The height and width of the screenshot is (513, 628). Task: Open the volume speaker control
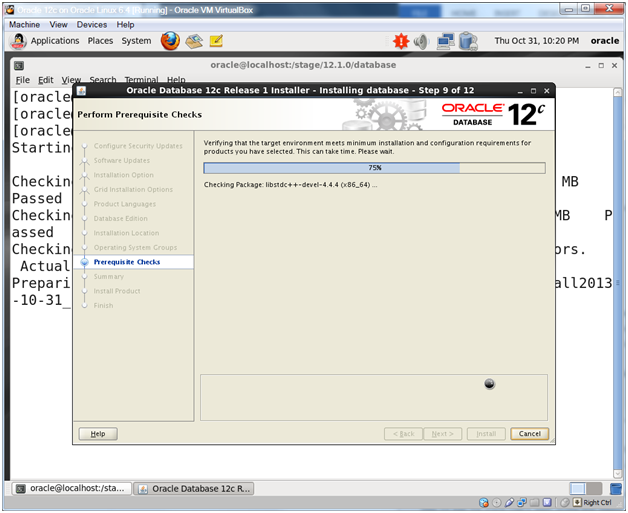click(421, 41)
